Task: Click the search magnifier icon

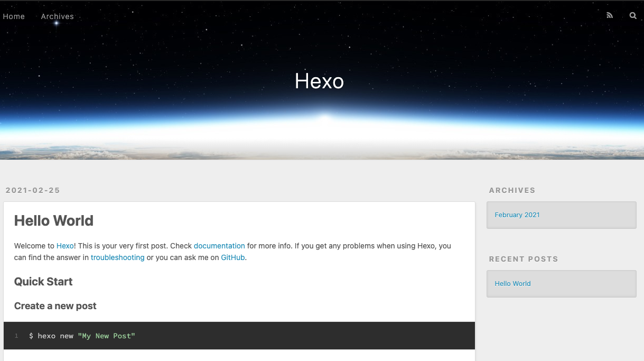Action: (x=633, y=16)
